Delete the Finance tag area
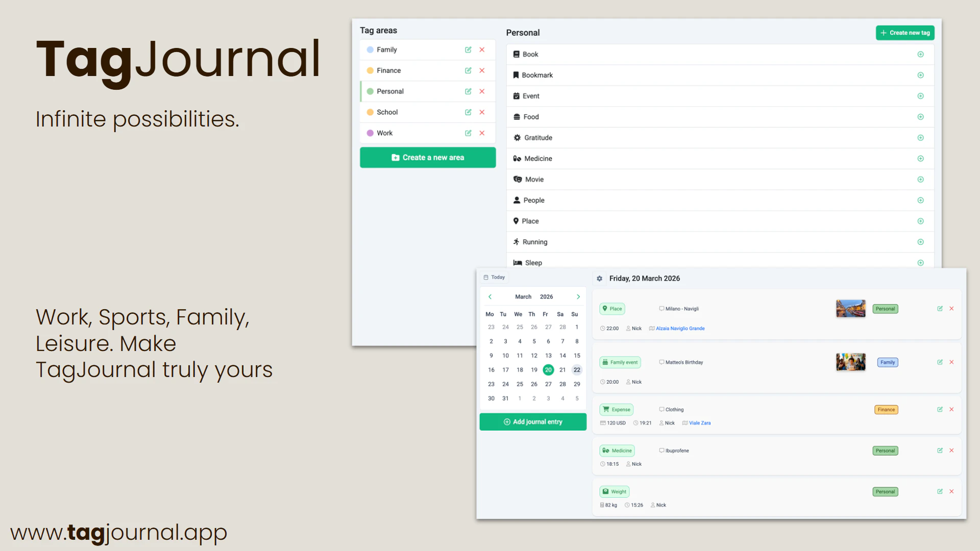The width and height of the screenshot is (980, 551). pos(482,70)
